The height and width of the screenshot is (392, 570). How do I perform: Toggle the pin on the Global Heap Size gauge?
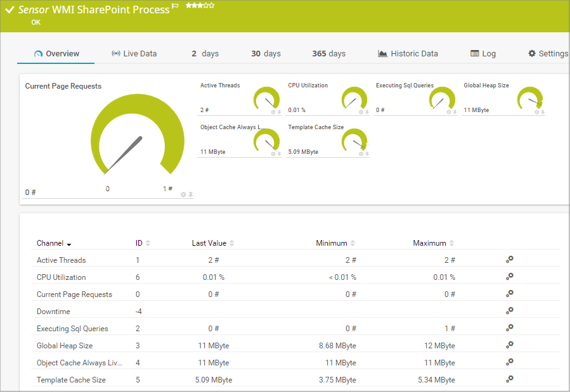(543, 112)
